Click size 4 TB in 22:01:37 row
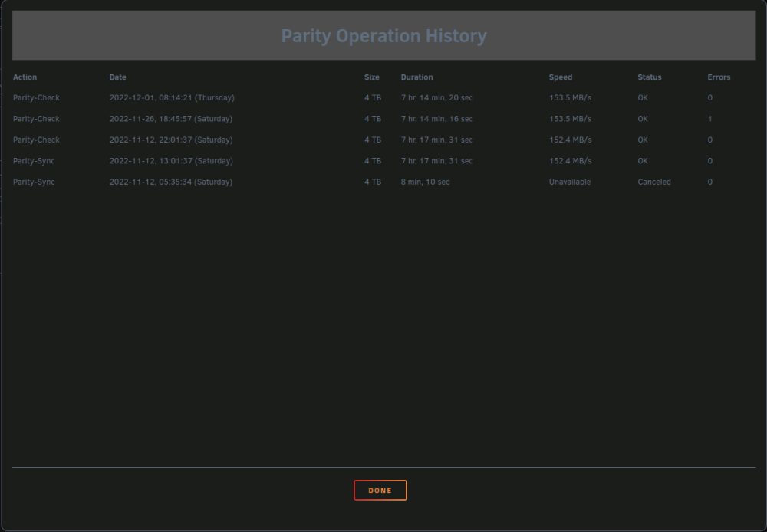The width and height of the screenshot is (767, 532). tap(373, 140)
